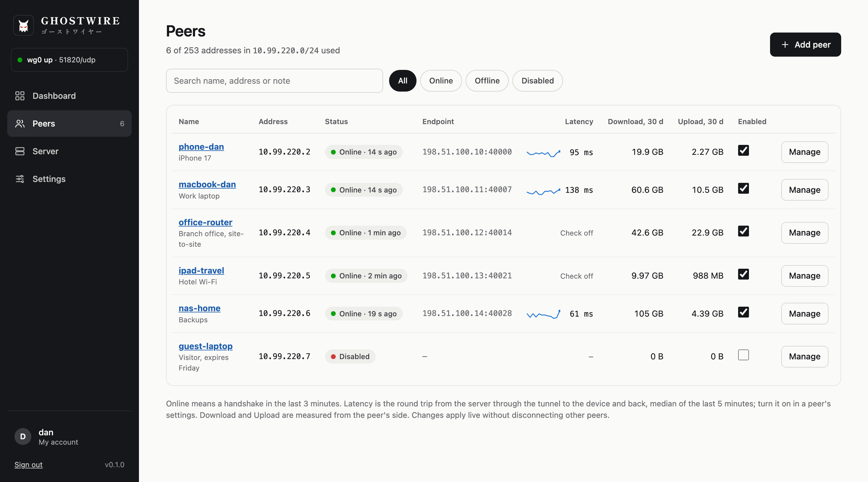The image size is (868, 482).
Task: Click Manage for office-router
Action: 805,233
